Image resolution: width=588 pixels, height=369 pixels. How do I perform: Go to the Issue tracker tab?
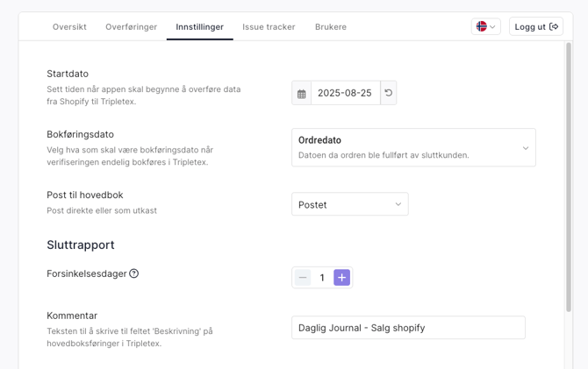coord(269,27)
